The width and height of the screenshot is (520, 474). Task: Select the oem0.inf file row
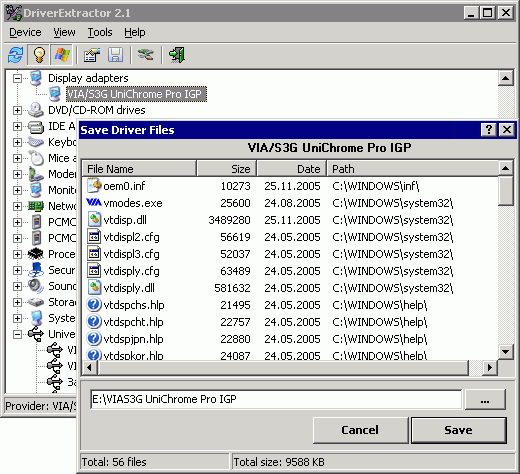point(290,186)
